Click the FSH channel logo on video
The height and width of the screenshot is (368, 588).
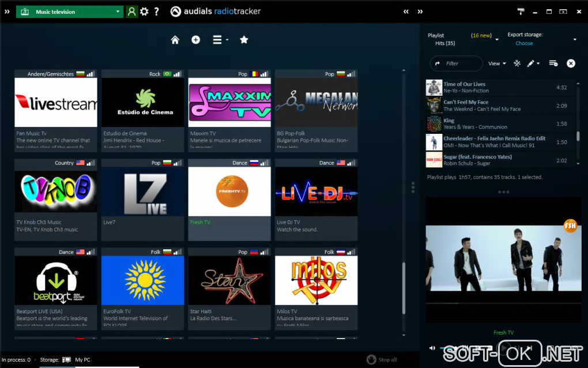click(x=570, y=226)
